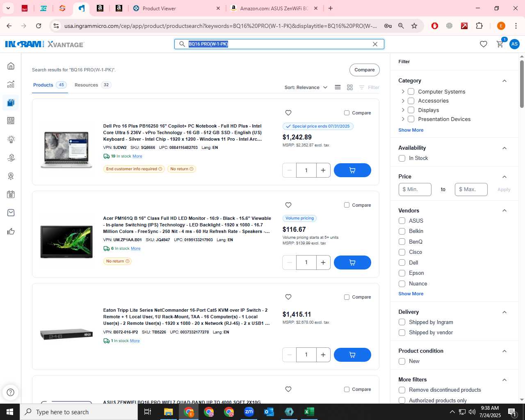525x420 pixels.
Task: Switch to grid view layout
Action: pyautogui.click(x=350, y=87)
